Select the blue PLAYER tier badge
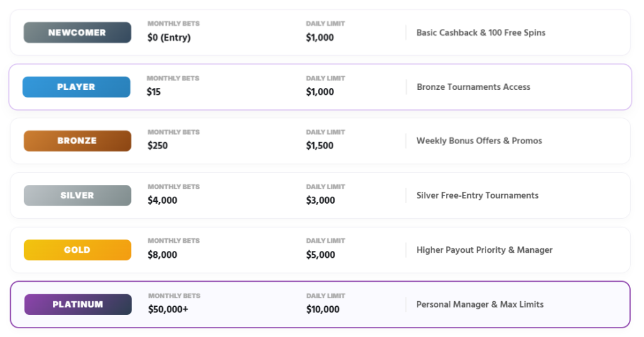This screenshot has width=644, height=337. coord(76,87)
